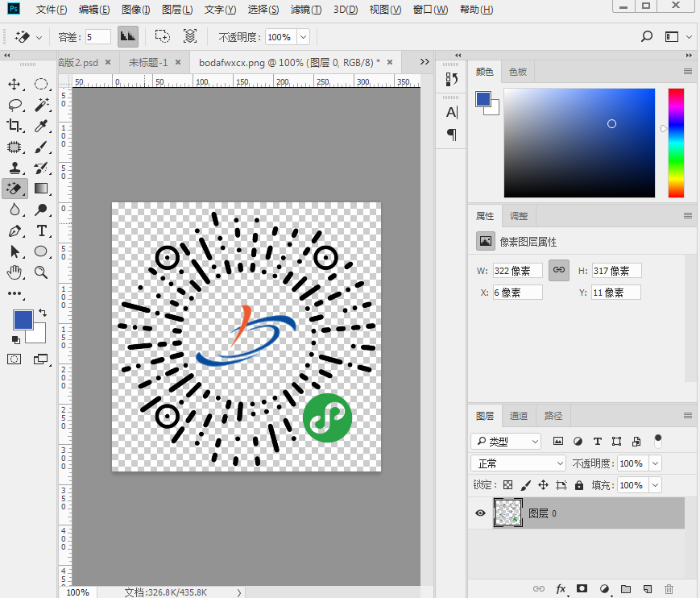This screenshot has height=598, width=700.
Task: Select the Gradient tool
Action: [x=41, y=189]
